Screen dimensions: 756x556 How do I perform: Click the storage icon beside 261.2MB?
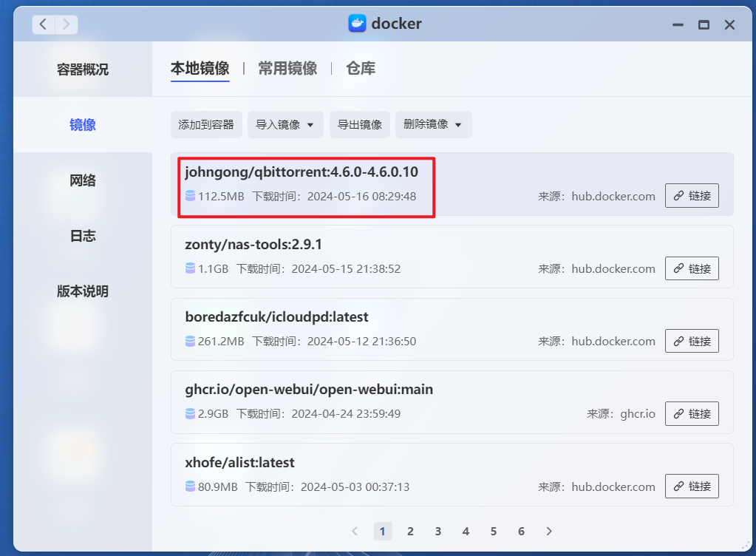(191, 341)
